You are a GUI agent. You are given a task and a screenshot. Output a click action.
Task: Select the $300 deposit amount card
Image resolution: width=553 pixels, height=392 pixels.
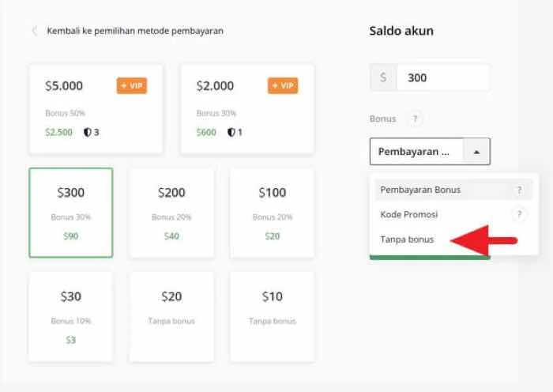pos(71,212)
